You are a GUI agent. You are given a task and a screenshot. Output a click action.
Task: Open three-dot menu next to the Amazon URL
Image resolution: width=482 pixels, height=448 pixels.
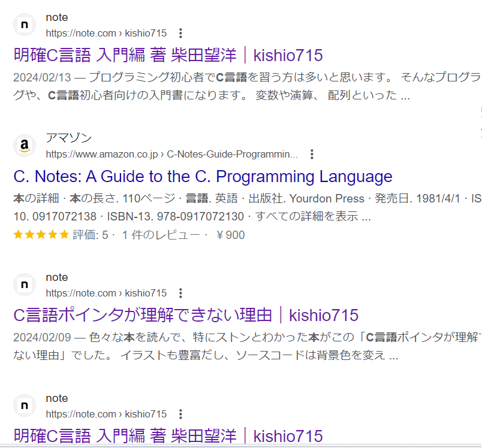[312, 154]
